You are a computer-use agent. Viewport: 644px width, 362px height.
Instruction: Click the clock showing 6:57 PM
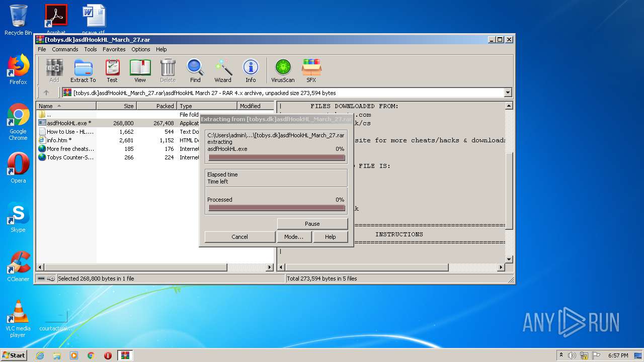coord(618,355)
